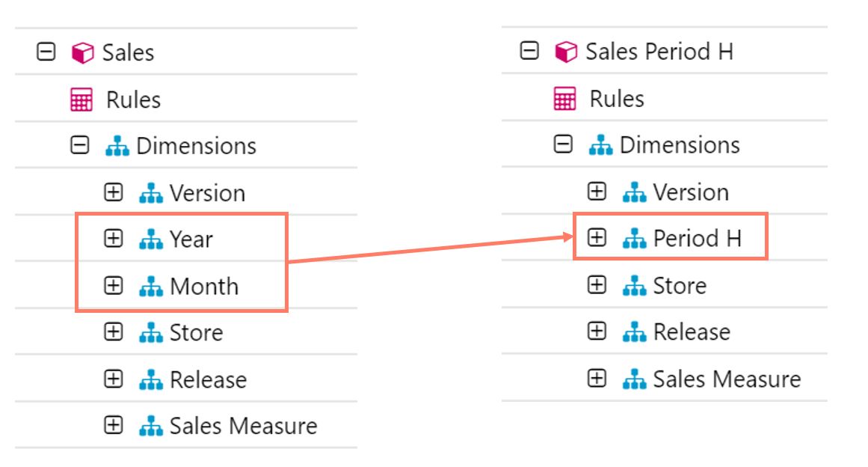Viewport: 868px width, 467px height.
Task: Click the Rules calculator icon under Sales
Action: 81,100
